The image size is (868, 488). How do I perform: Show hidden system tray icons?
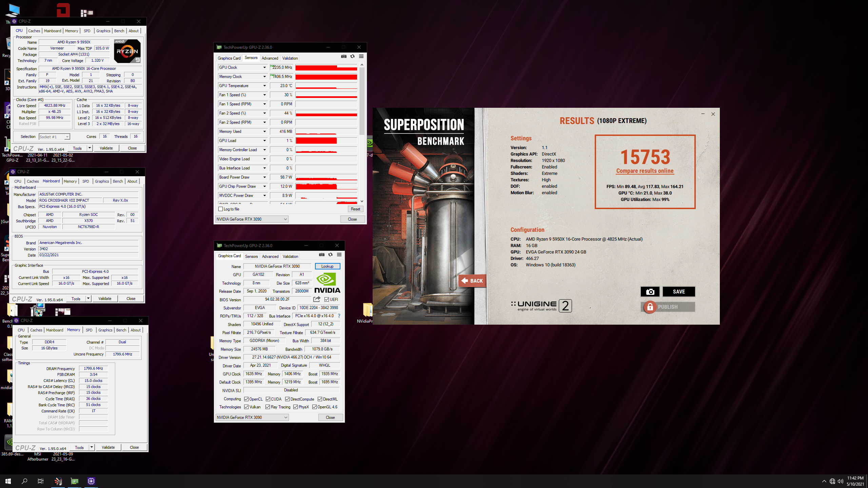(x=824, y=481)
